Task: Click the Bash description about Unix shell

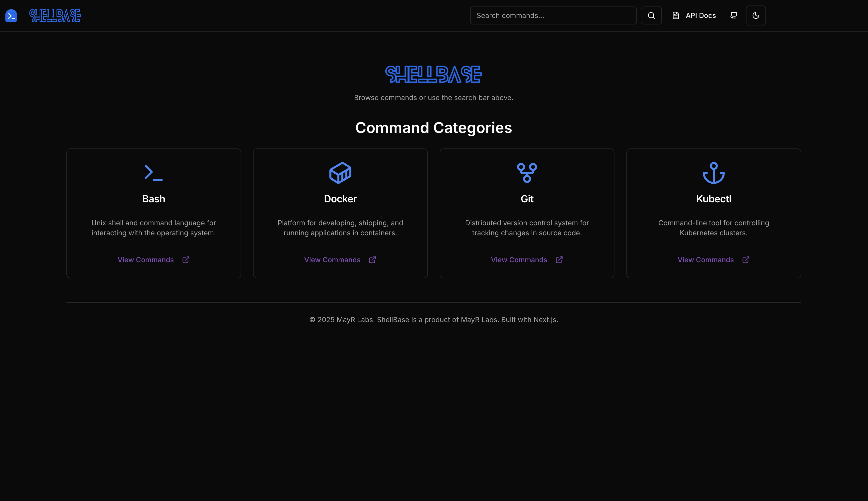Action: (153, 228)
